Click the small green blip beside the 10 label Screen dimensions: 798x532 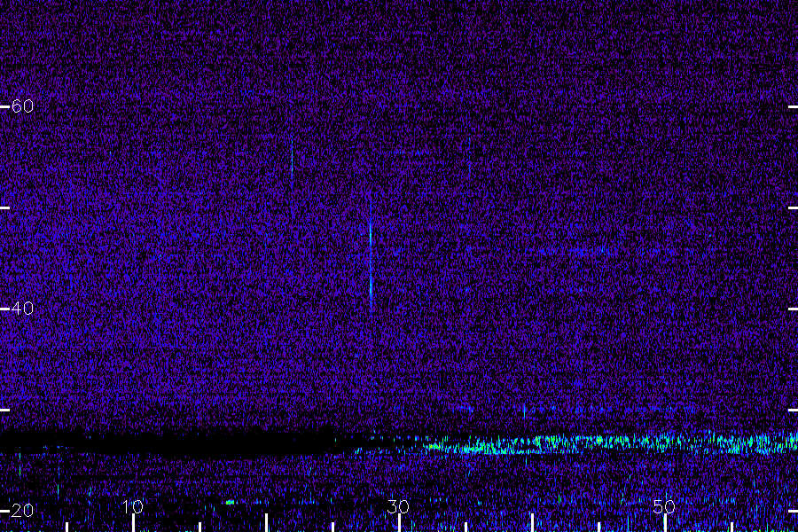coord(230,502)
